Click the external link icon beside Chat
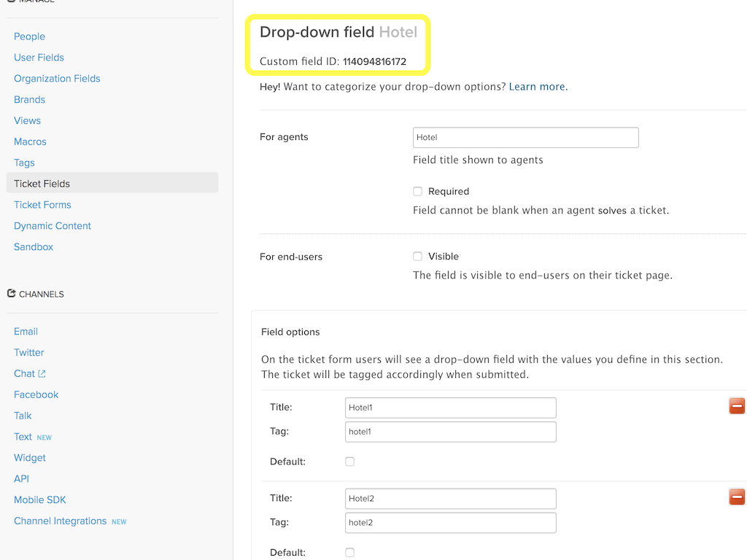747x560 pixels. point(42,374)
